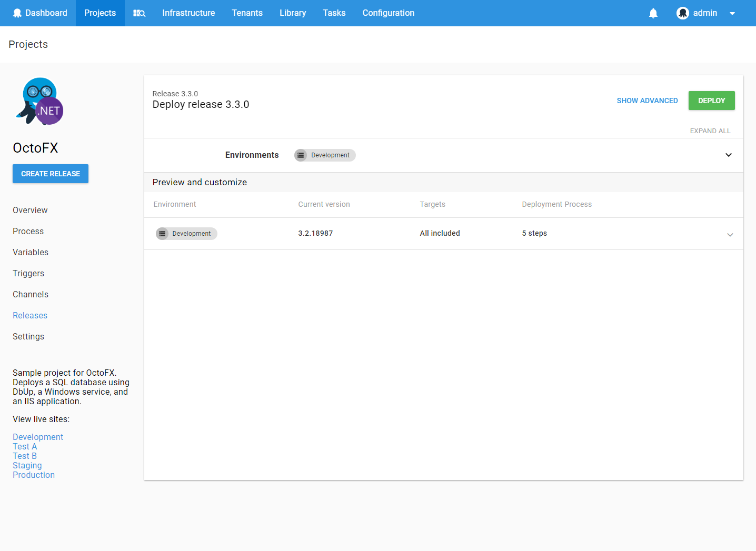Open notifications via the bell icon
Image resolution: width=756 pixels, height=551 pixels.
click(653, 13)
